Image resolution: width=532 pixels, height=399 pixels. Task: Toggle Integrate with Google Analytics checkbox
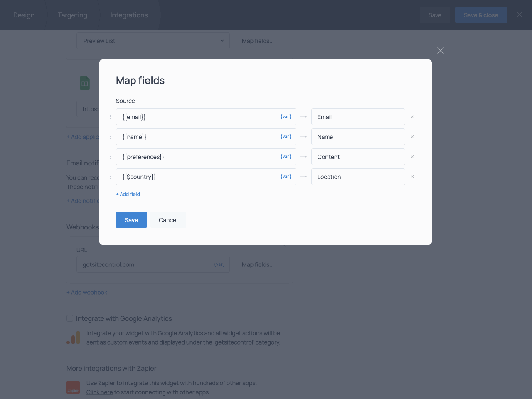70,318
